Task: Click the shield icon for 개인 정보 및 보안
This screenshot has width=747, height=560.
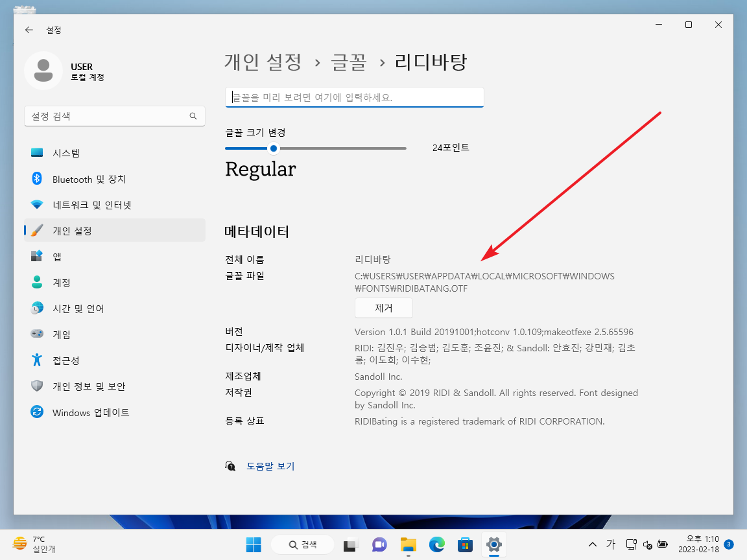Action: [x=37, y=386]
